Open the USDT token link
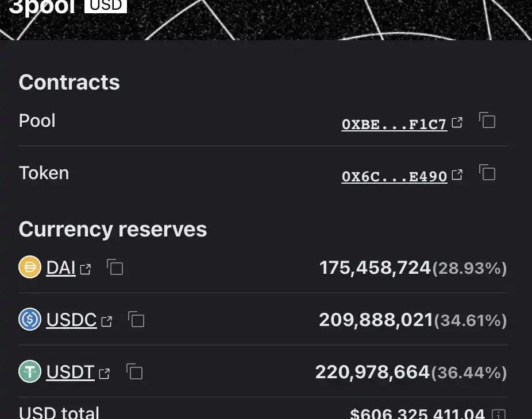This screenshot has height=419, width=532. click(x=70, y=372)
